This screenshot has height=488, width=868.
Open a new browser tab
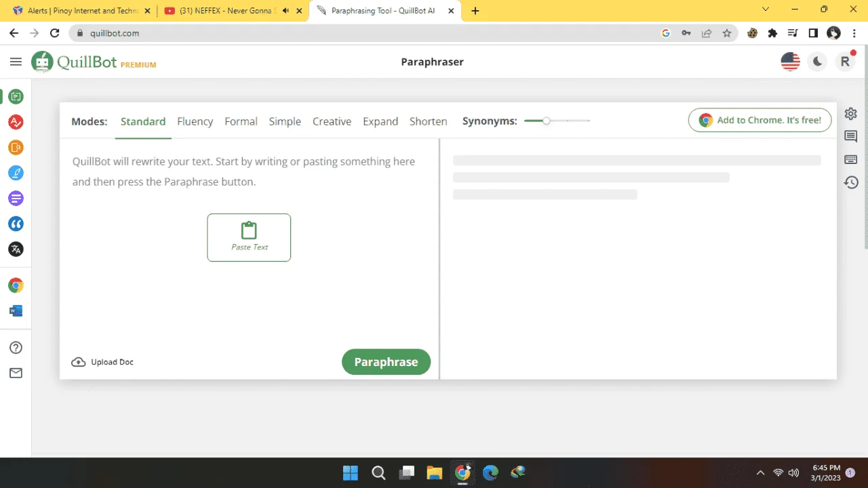[x=475, y=11]
